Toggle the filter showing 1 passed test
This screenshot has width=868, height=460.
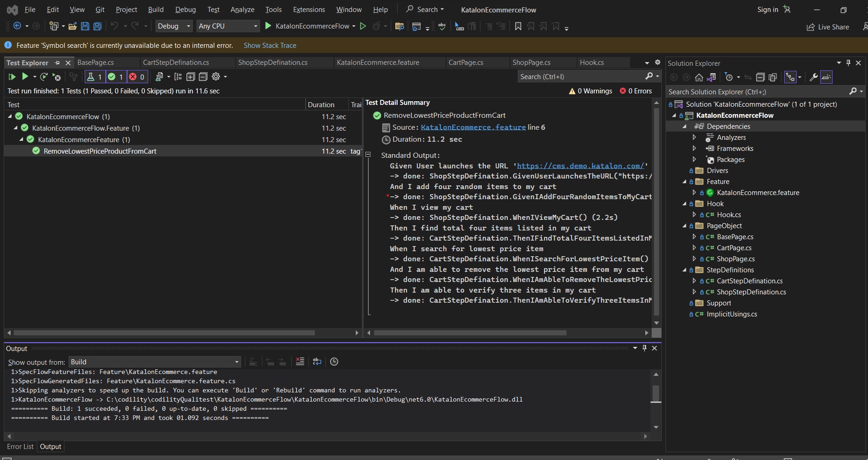116,77
